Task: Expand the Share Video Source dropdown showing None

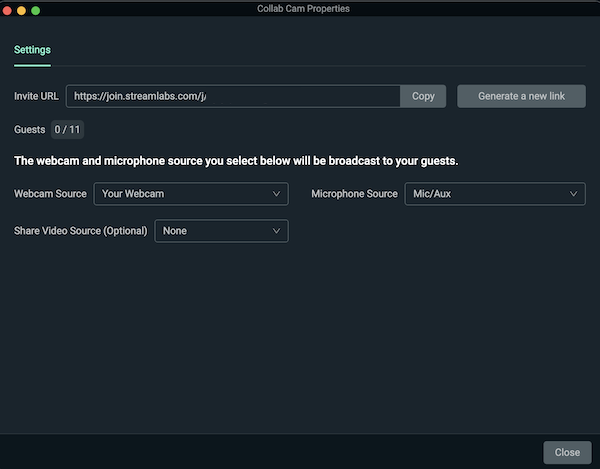Action: (x=221, y=231)
